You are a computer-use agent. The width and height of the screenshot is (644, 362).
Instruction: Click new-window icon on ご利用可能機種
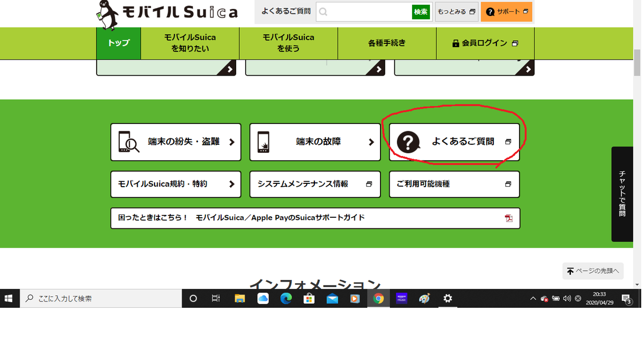click(x=508, y=184)
